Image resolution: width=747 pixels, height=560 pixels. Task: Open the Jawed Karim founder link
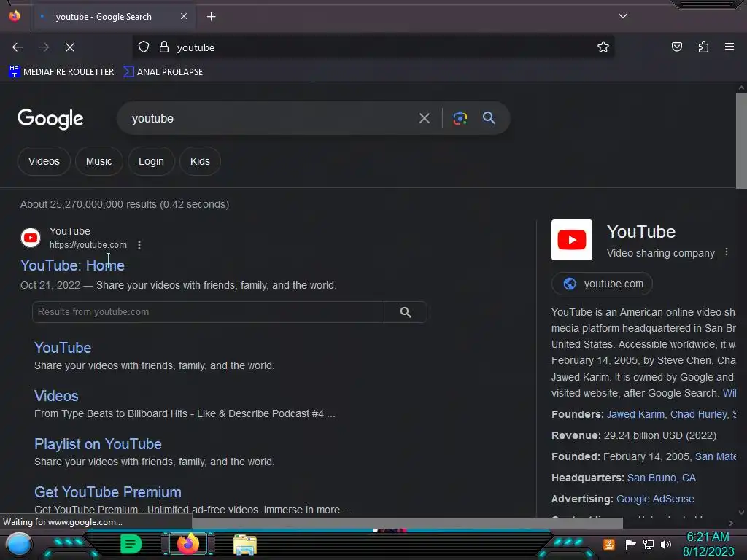(635, 414)
